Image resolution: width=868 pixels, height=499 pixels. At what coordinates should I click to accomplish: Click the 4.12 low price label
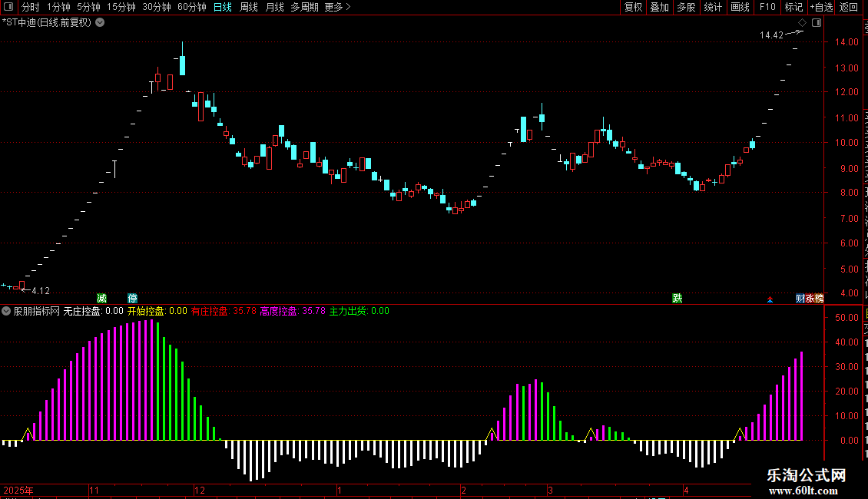click(x=41, y=291)
